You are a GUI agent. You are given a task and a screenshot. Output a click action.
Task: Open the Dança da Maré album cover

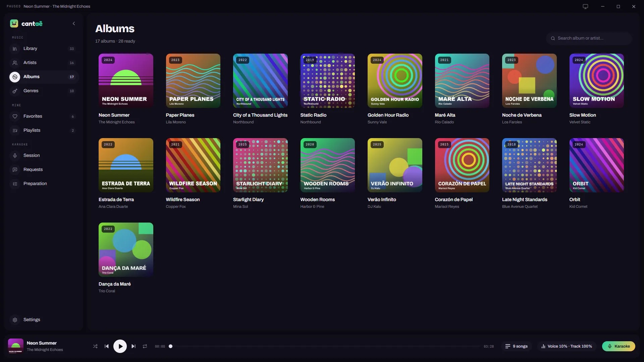(x=126, y=250)
